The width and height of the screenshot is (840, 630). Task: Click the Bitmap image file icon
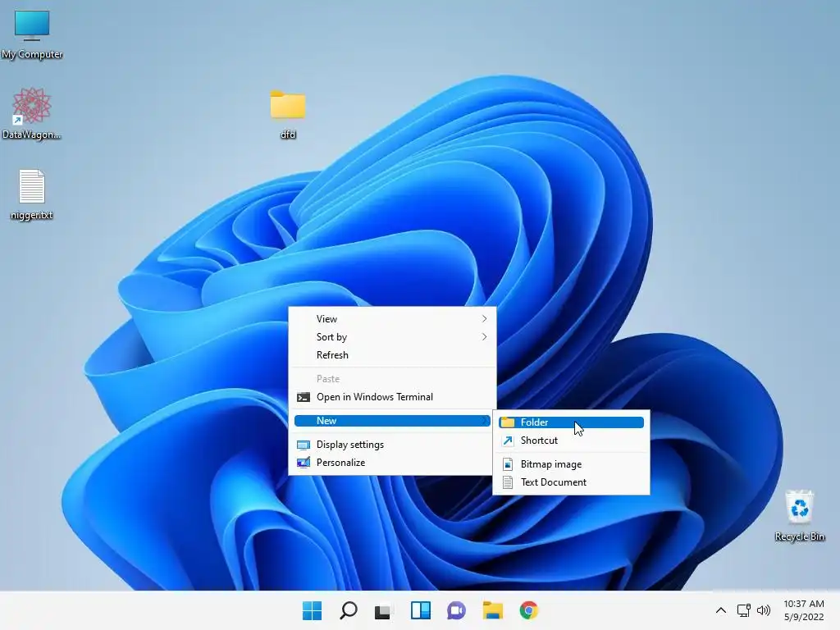click(507, 464)
